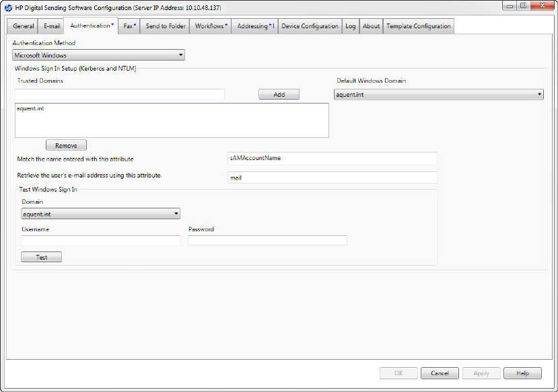This screenshot has width=558, height=392.
Task: Select the Authentication tab
Action: 91,26
